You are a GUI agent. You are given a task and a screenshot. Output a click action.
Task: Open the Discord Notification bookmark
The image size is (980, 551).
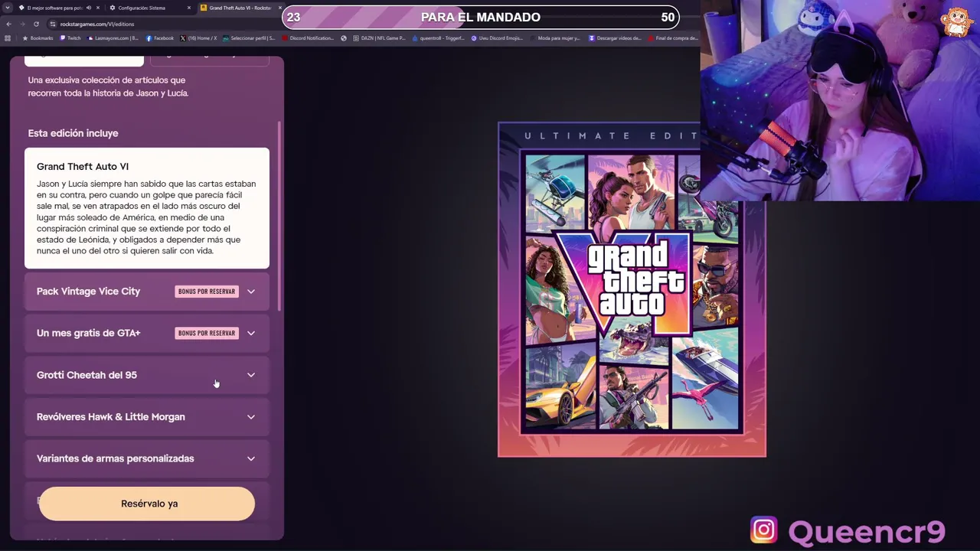309,38
